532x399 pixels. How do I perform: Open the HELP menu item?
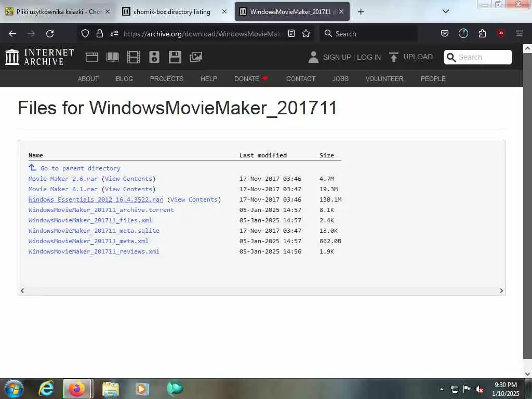coord(209,79)
